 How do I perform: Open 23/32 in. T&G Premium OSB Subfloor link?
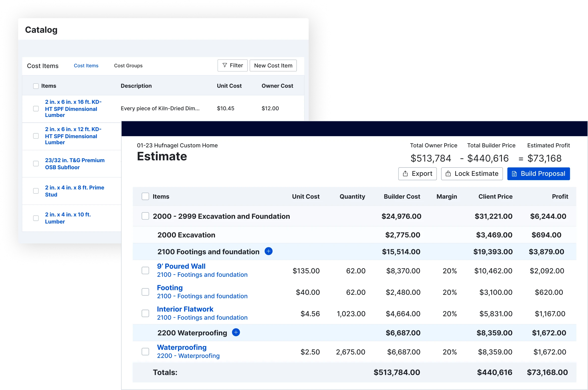(x=75, y=164)
